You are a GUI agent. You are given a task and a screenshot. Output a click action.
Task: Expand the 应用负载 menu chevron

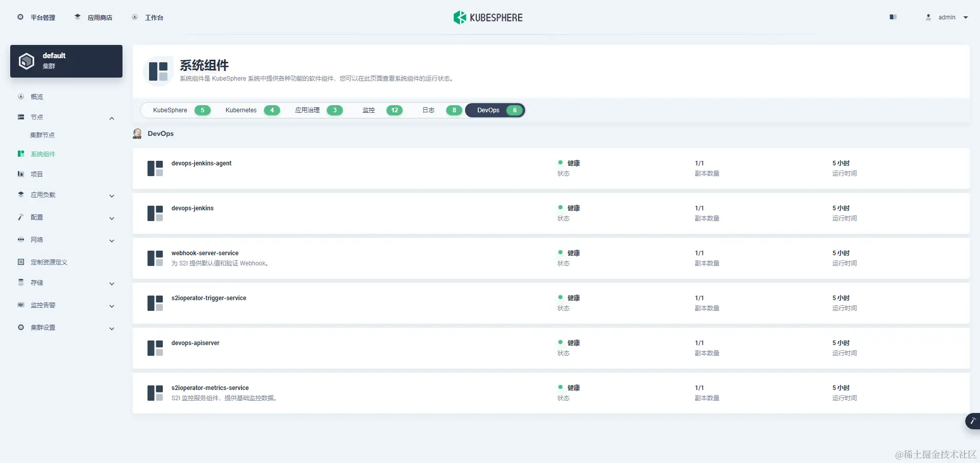coord(112,196)
